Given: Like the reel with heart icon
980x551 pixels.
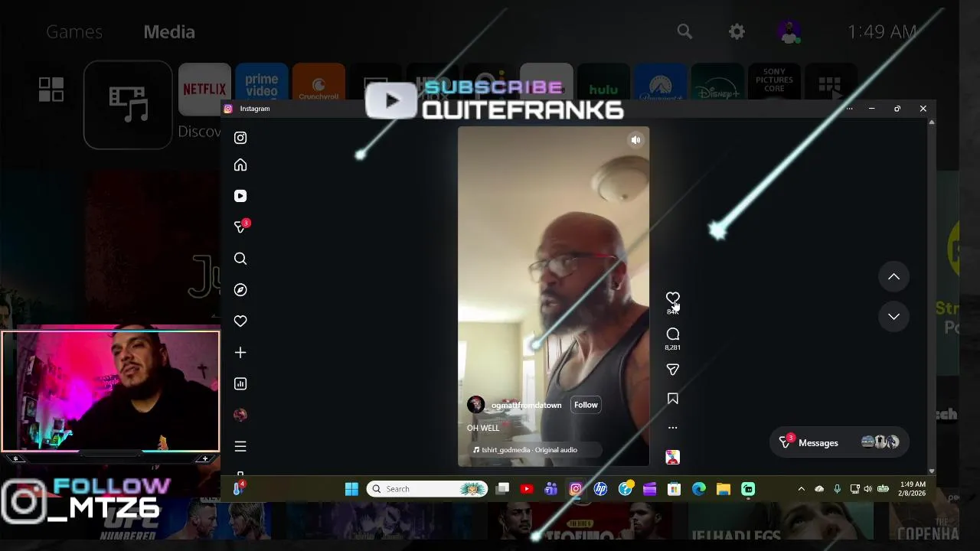Looking at the screenshot, I should point(672,298).
